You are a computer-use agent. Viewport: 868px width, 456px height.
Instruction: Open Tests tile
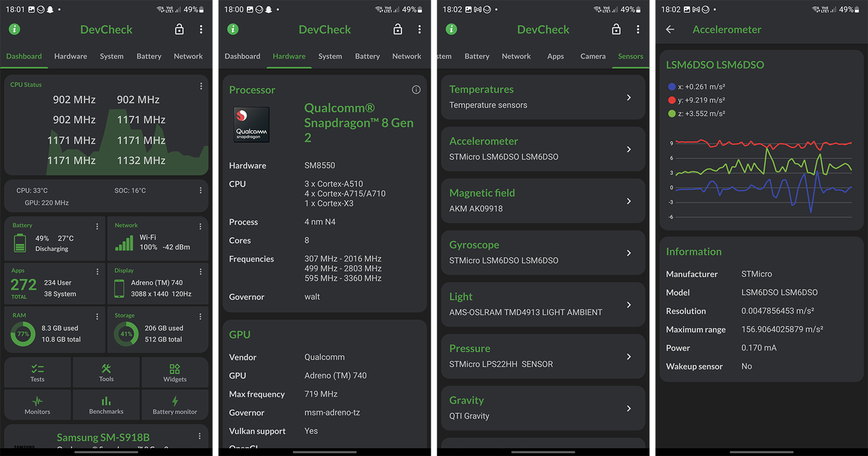37,372
